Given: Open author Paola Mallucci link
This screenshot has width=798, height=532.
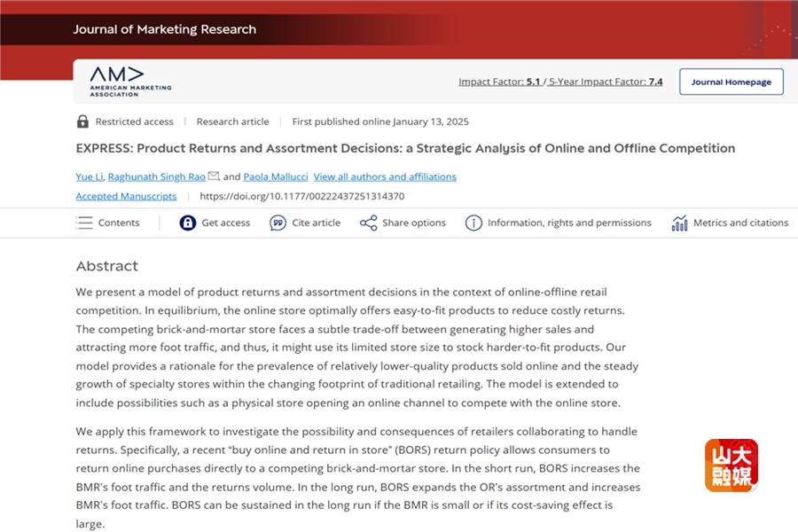Looking at the screenshot, I should coord(276,176).
